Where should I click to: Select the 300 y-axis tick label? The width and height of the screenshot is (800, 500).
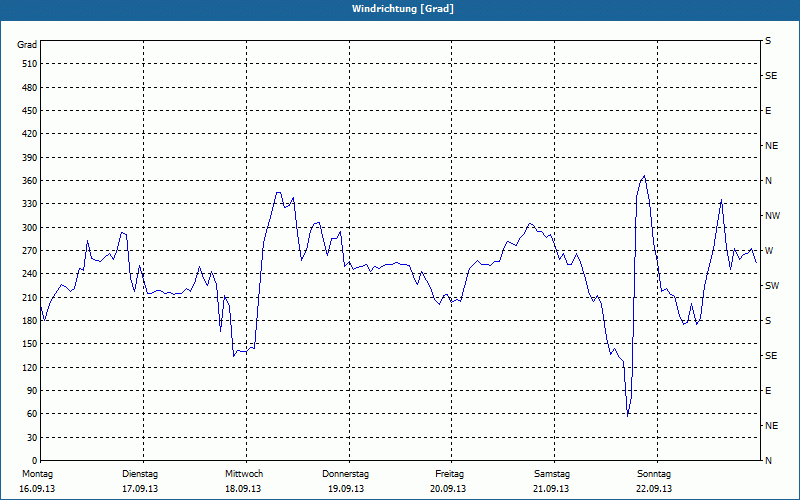tap(30, 228)
